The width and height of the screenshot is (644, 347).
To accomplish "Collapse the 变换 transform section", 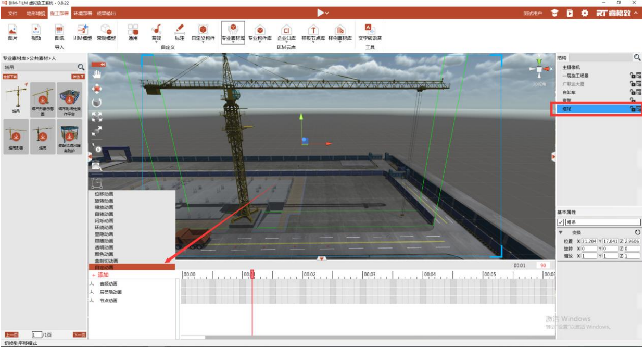I will [561, 232].
